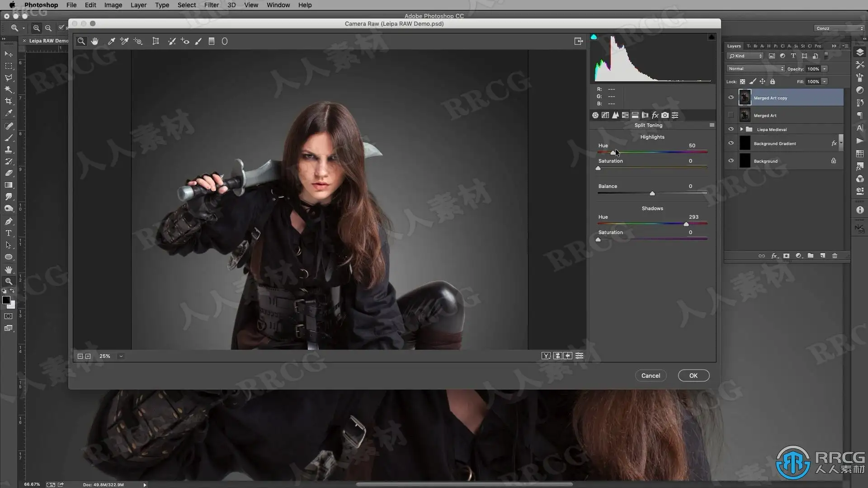Viewport: 868px width, 488px height.
Task: Hide the Background Gradient layer
Action: coord(731,143)
